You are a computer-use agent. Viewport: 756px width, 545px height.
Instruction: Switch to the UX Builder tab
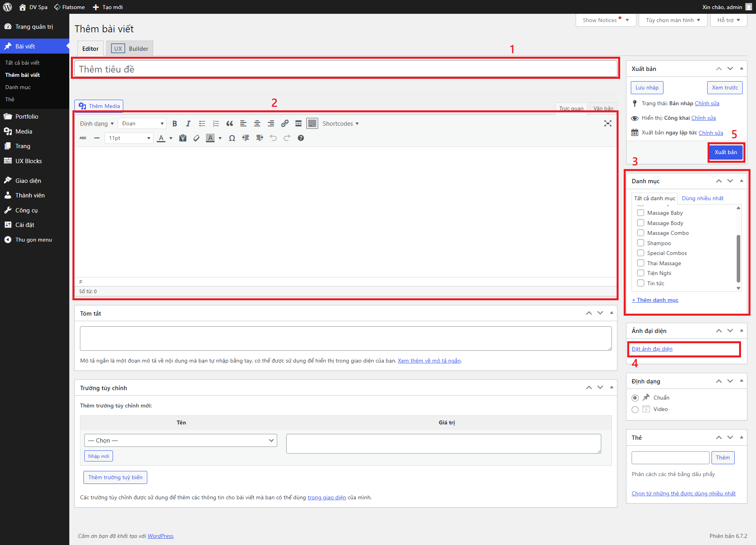tap(130, 49)
